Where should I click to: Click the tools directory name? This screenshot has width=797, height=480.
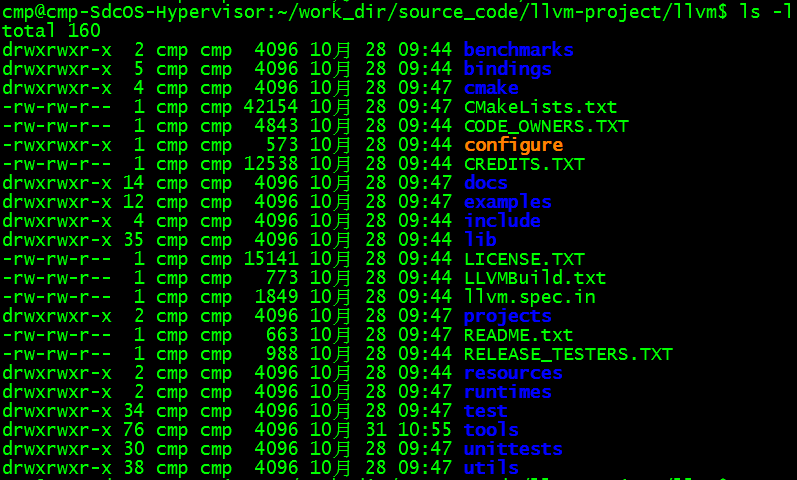point(491,430)
